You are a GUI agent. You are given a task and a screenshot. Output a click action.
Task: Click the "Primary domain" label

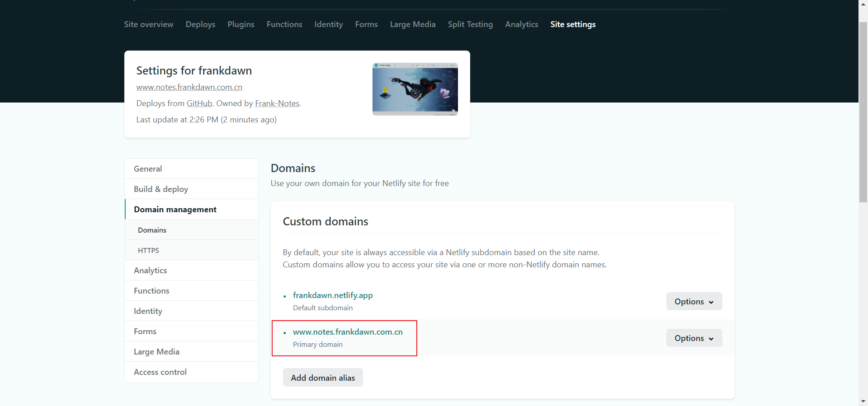(318, 345)
